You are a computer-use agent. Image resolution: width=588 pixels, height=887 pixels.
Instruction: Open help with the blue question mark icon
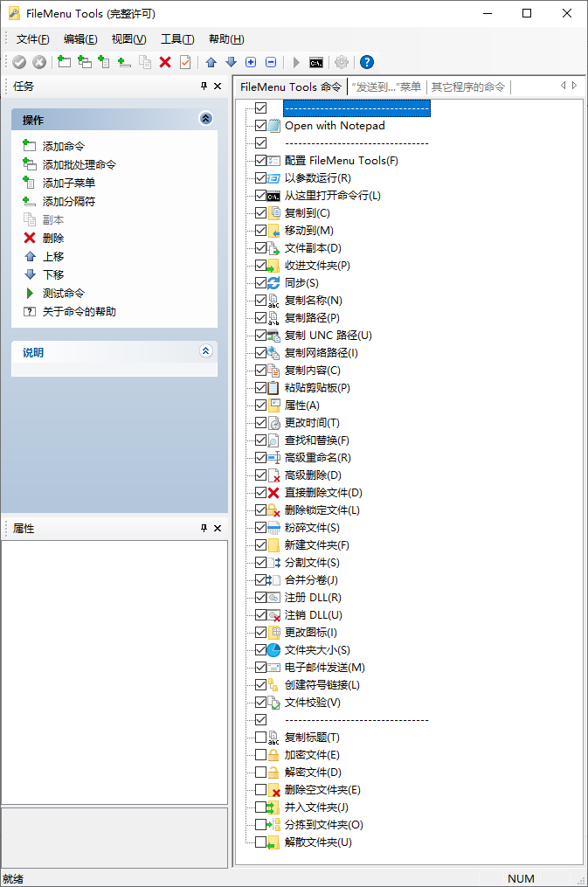pos(367,62)
